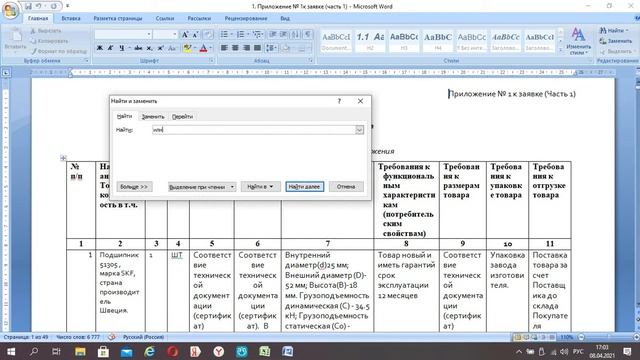The height and width of the screenshot is (360, 640).
Task: Apply yellow text highlight color
Action: (x=187, y=48)
